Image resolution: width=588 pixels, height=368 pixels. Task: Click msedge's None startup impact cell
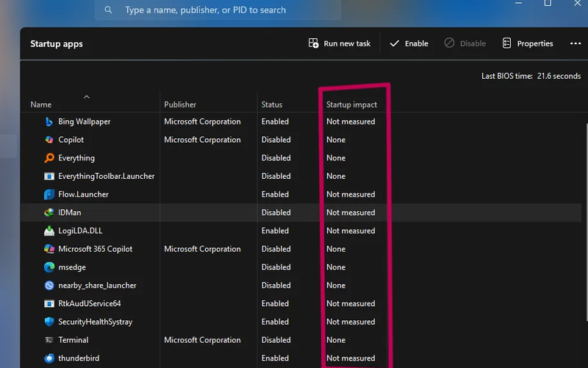click(336, 267)
